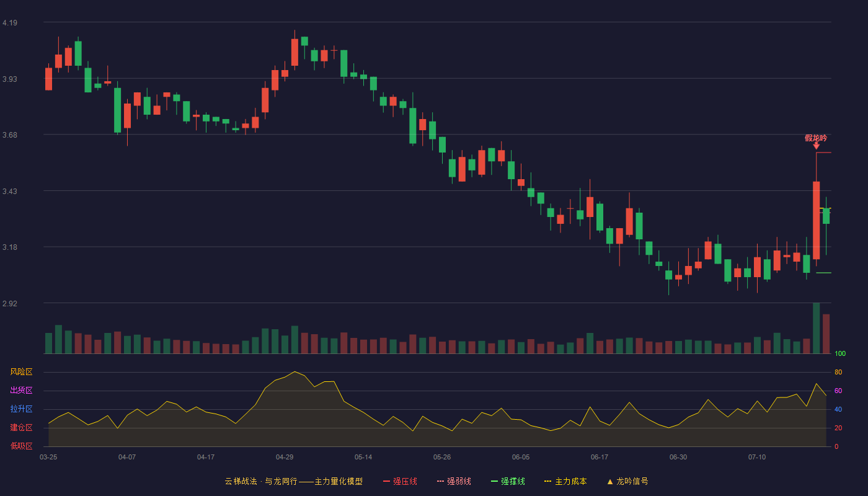The image size is (868, 496).
Task: Click the 建仓区 zone label
Action: [21, 428]
